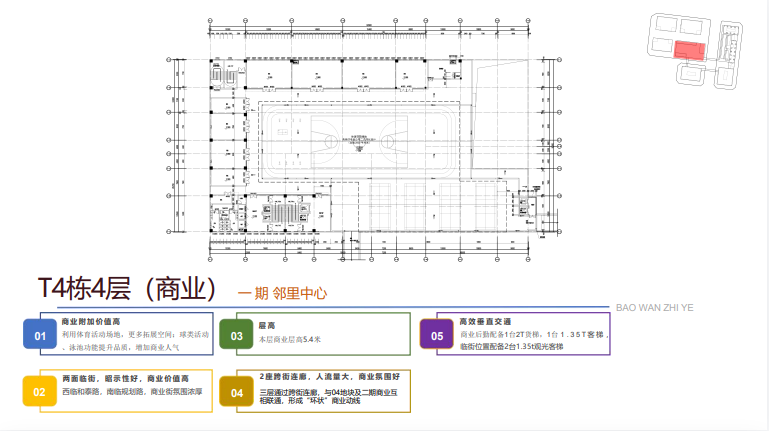Select heading 两面临街，昭示性好，商业价值高
This screenshot has height=431, width=769.
(126, 379)
